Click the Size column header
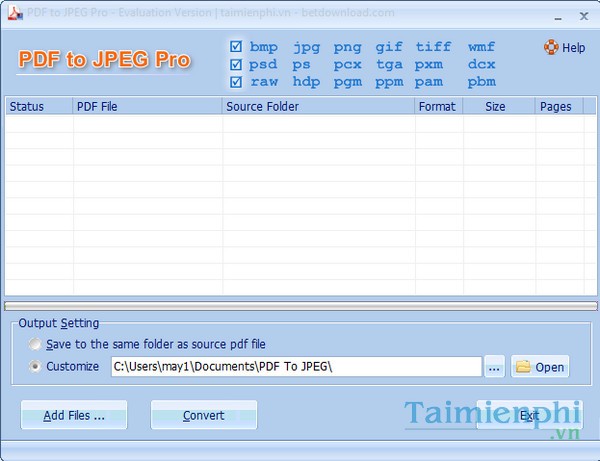The height and width of the screenshot is (461, 600). click(x=499, y=106)
